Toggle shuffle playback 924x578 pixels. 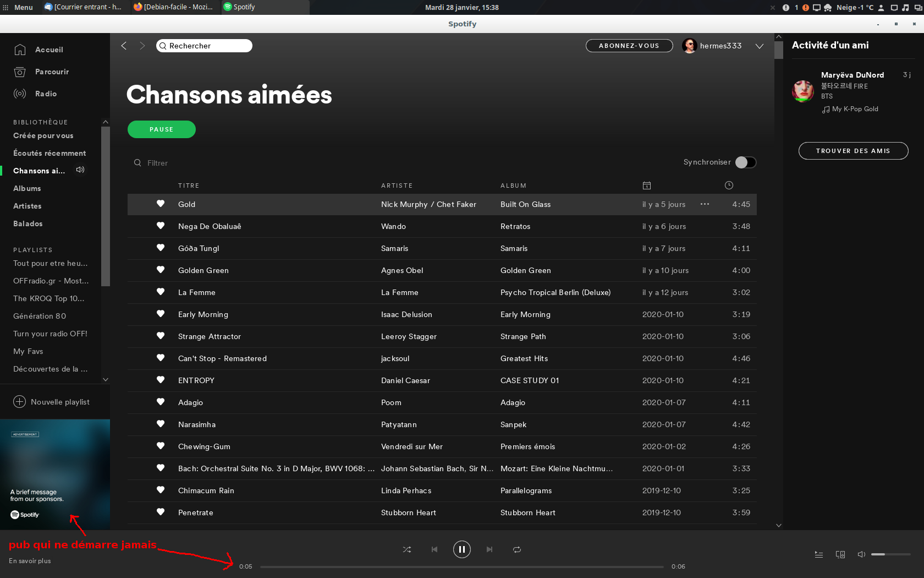[407, 549]
